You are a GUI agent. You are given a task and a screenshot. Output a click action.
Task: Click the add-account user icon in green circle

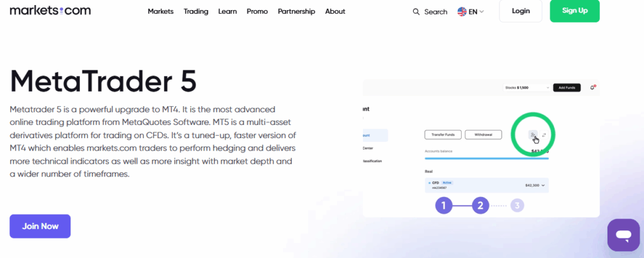click(533, 135)
